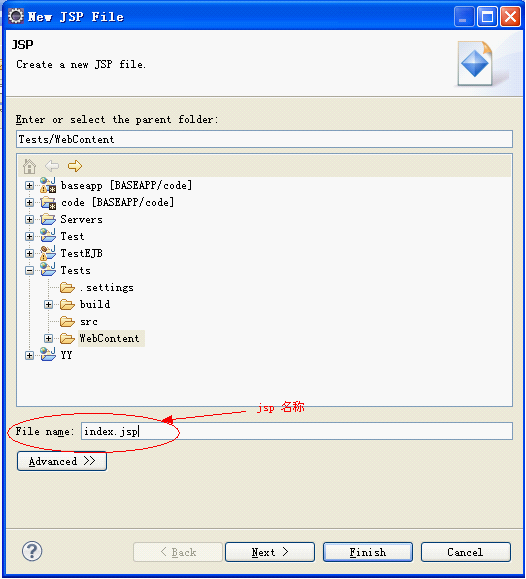Viewport: 526px width, 579px height.
Task: Select the 'Tests' tree label
Action: (75, 270)
